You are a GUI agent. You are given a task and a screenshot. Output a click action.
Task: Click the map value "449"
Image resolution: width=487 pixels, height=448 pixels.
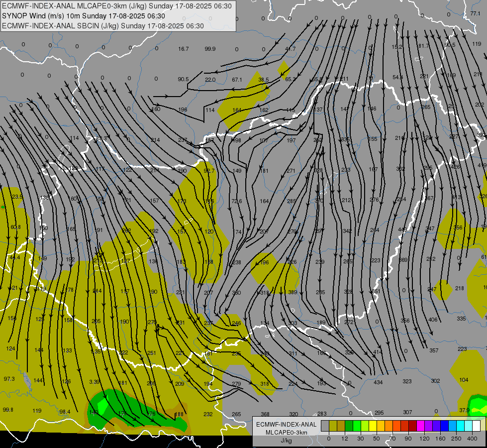click(x=402, y=230)
